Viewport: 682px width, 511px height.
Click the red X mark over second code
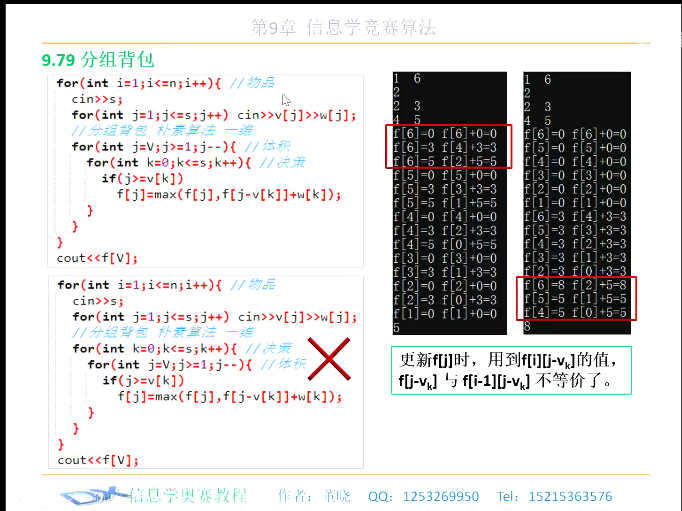329,359
